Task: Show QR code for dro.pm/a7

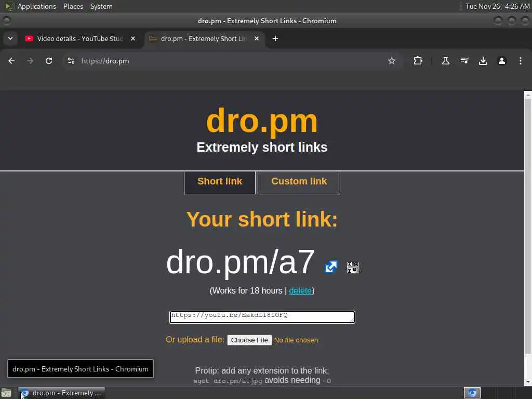Action: click(353, 268)
